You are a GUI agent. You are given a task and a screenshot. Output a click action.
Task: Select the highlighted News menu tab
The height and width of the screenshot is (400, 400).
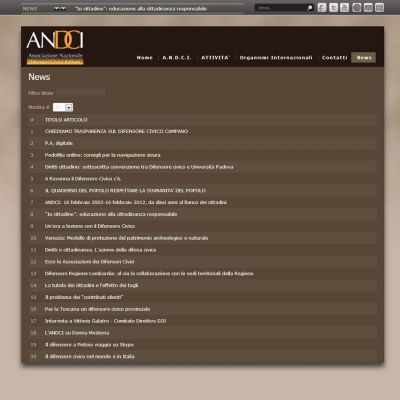pyautogui.click(x=364, y=58)
